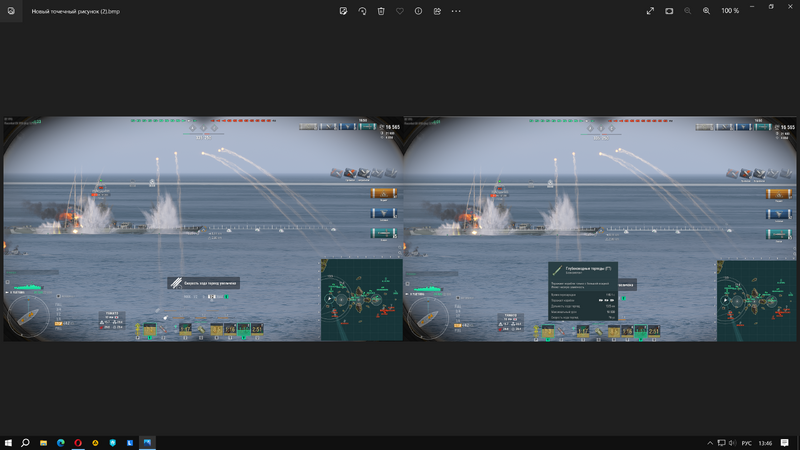The width and height of the screenshot is (800, 450).
Task: Toggle fit to window view
Action: tap(669, 10)
